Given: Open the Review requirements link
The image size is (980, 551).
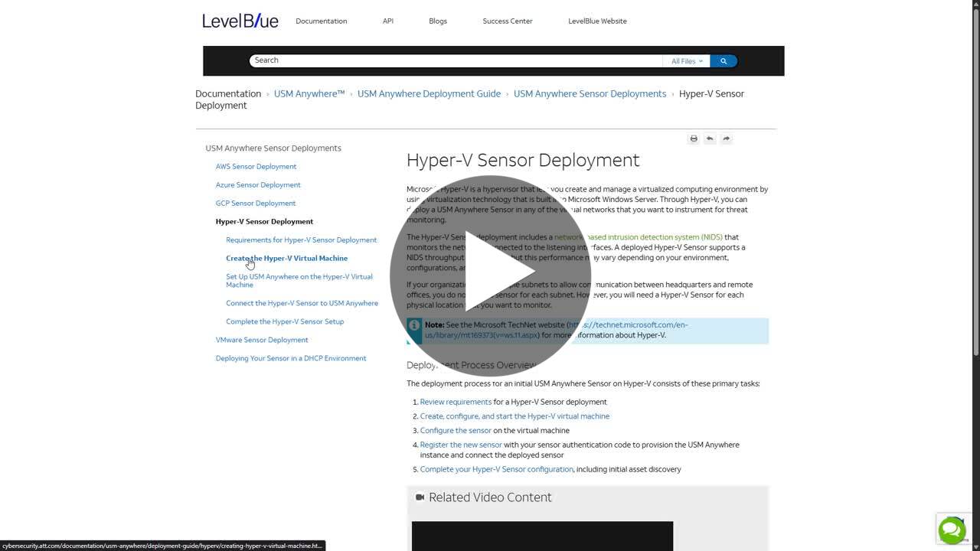Looking at the screenshot, I should coord(456,402).
